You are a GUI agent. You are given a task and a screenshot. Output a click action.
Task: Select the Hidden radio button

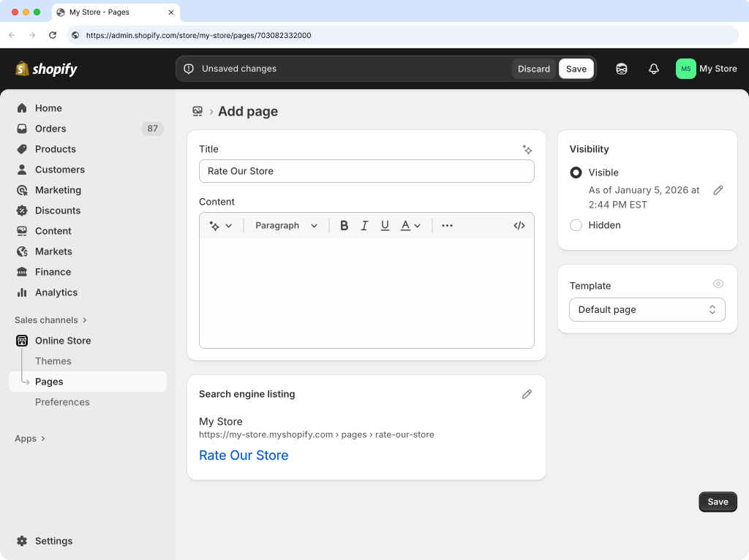point(576,225)
